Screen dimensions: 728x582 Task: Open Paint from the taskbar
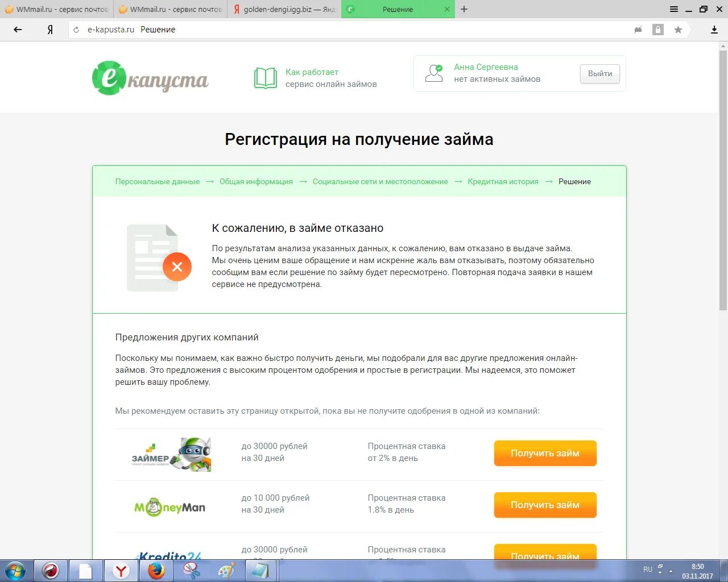[226, 570]
